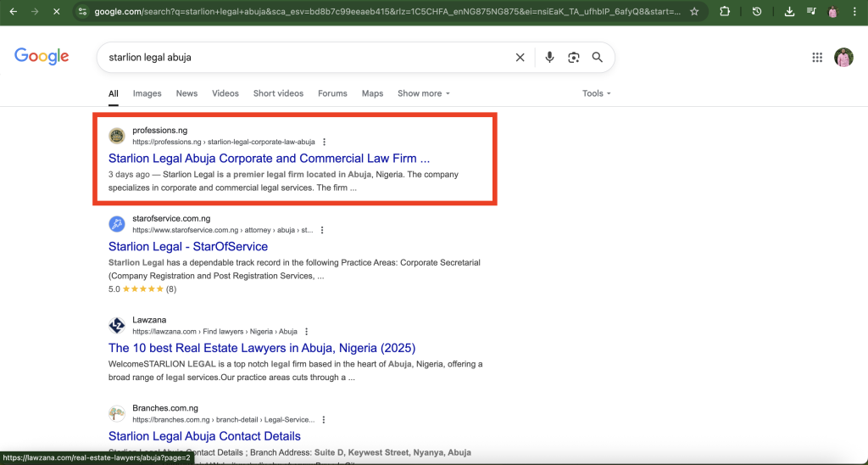Click the Branches.com.ng site name
The height and width of the screenshot is (465, 868).
(x=165, y=408)
